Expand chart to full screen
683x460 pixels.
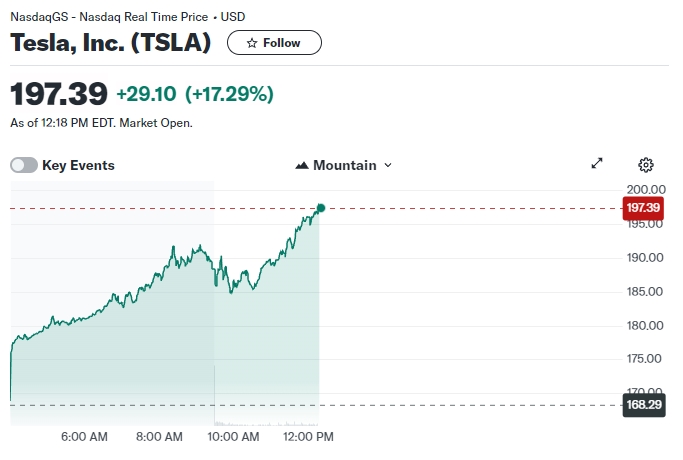[597, 164]
